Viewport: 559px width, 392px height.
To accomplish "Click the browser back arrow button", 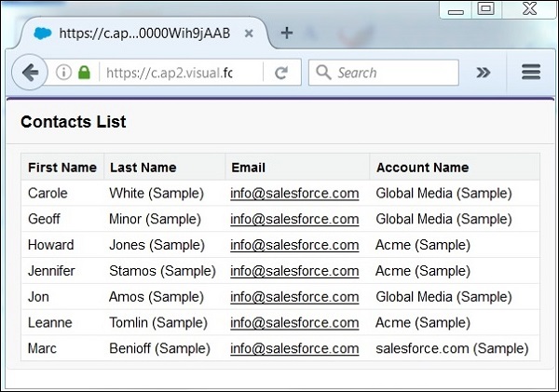I will (x=29, y=73).
